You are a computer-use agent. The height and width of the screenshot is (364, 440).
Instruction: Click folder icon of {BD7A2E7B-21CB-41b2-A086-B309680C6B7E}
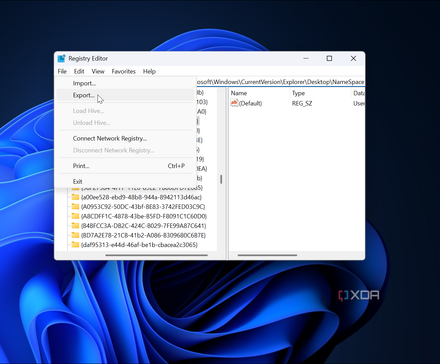tap(76, 235)
